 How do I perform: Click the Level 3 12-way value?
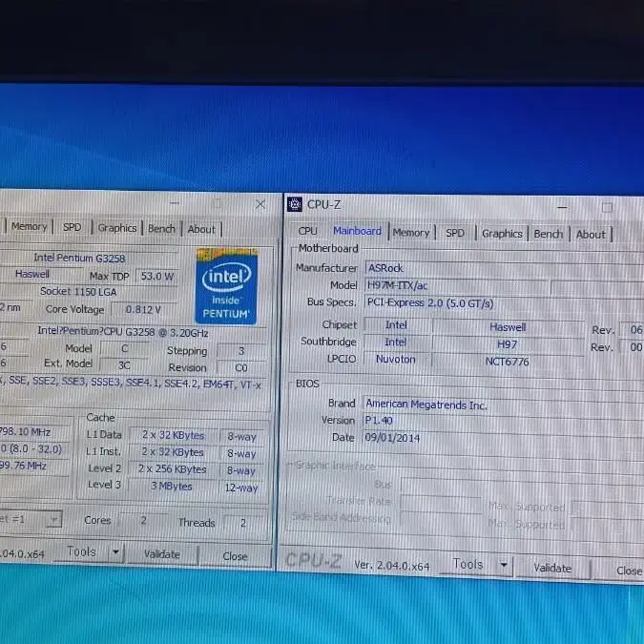(241, 488)
